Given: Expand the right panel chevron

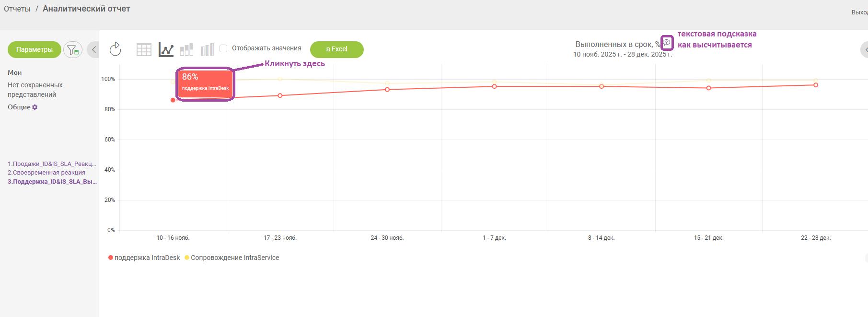Looking at the screenshot, I should (x=865, y=49).
